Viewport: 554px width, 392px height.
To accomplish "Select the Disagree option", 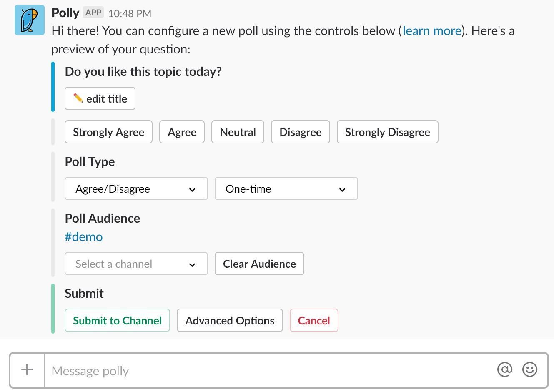I will [x=300, y=132].
